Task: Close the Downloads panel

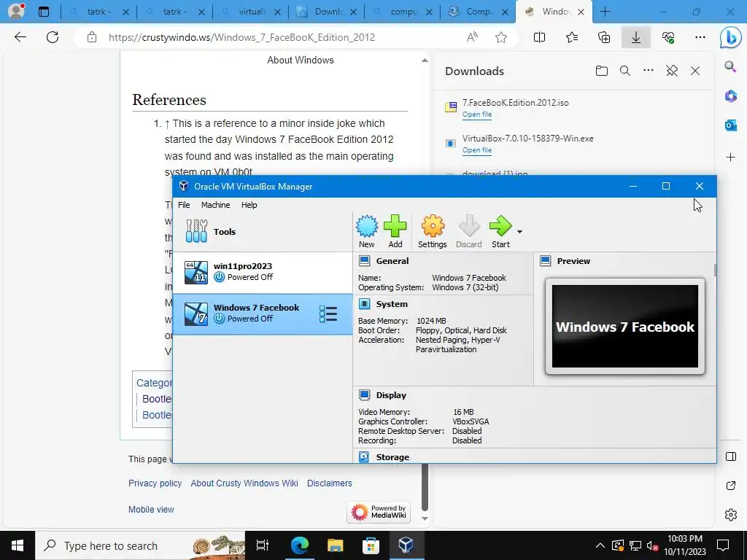Action: (x=695, y=71)
